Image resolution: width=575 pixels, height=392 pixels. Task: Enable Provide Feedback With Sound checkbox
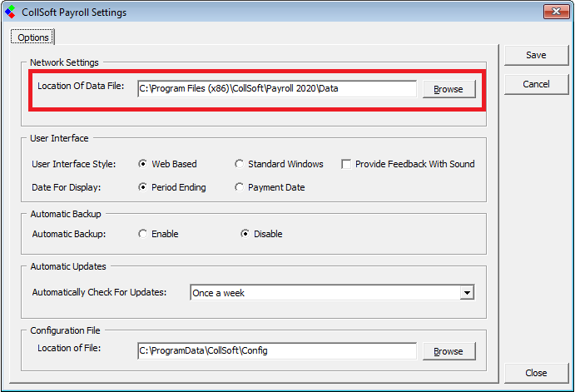(408, 164)
